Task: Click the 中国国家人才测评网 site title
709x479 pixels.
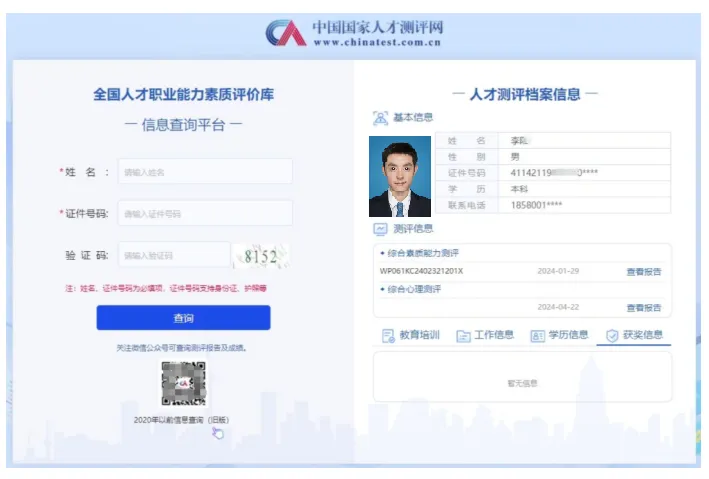Action: (x=378, y=28)
